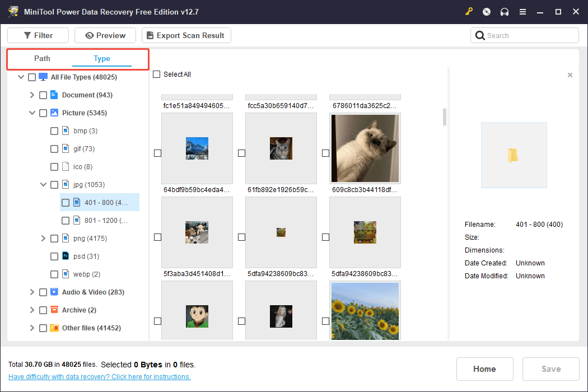Click the headset support icon
Viewport: 588px width, 392px height.
504,11
